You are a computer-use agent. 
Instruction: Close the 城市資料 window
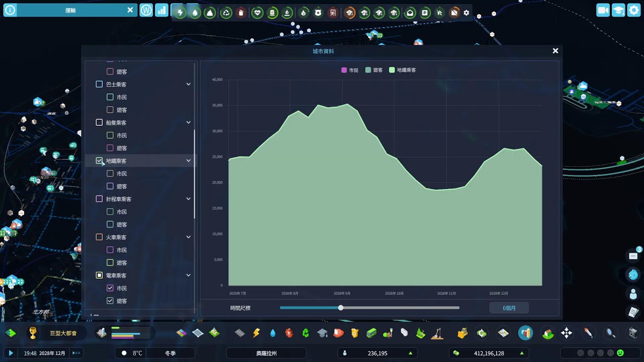[x=555, y=51]
